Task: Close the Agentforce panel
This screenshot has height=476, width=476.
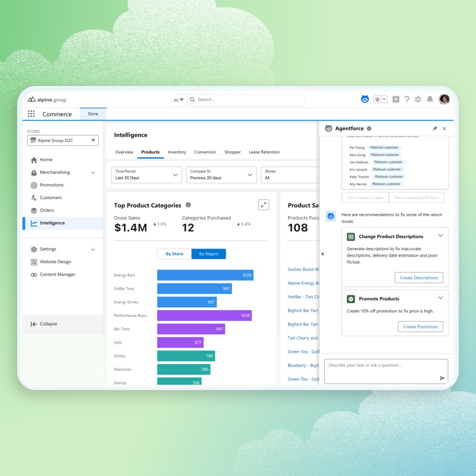Action: click(444, 128)
